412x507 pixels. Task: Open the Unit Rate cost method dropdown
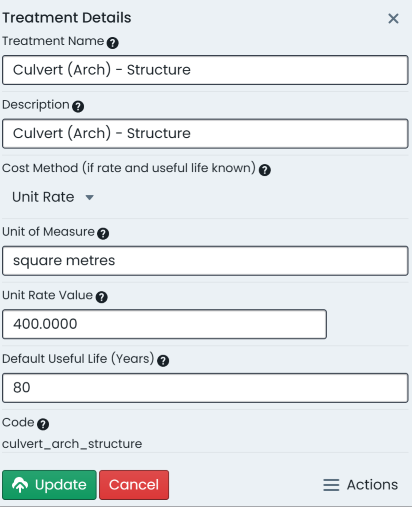pos(53,197)
